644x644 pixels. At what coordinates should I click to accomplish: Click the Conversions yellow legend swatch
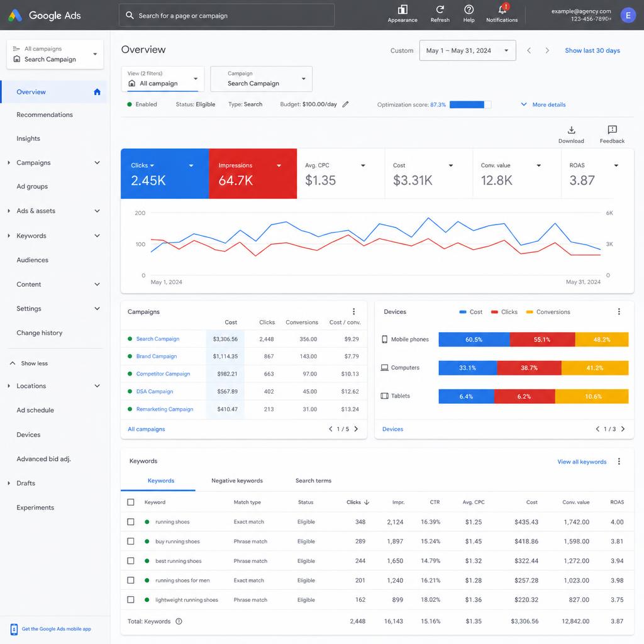(x=530, y=312)
